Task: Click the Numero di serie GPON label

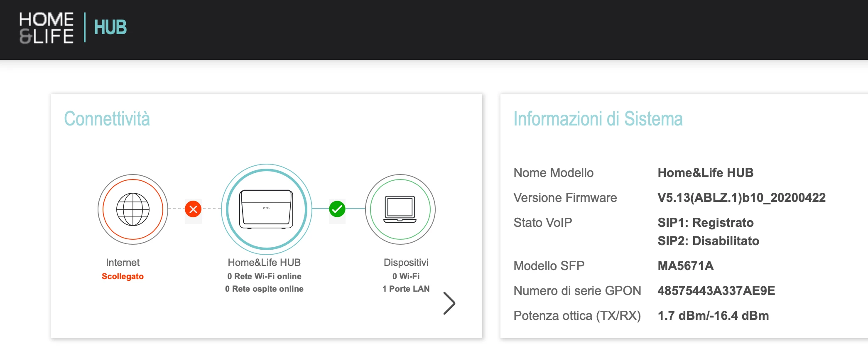Action: coord(577,291)
